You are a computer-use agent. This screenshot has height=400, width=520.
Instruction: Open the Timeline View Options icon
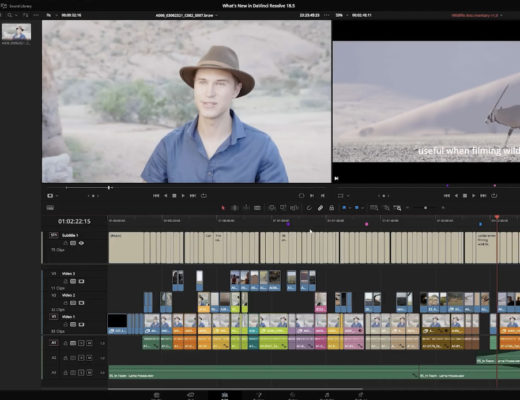pyautogui.click(x=50, y=208)
